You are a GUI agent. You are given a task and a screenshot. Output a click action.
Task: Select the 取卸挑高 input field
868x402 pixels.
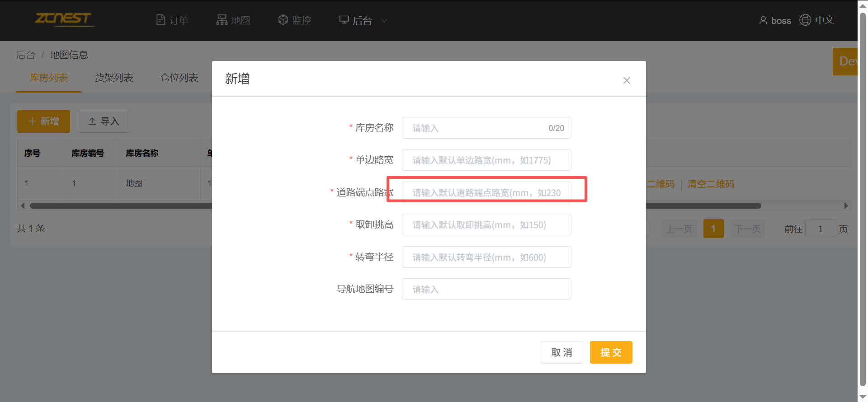(486, 225)
